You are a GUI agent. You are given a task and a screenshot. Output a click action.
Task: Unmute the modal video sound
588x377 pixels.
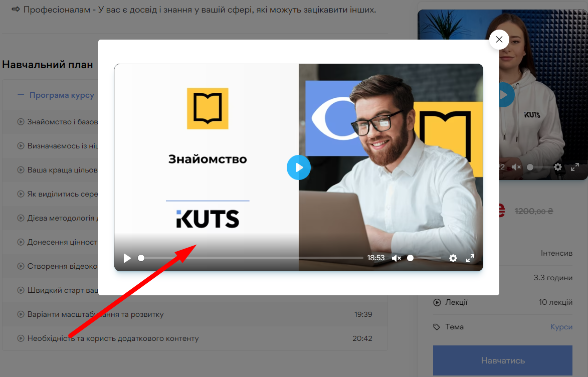tap(396, 258)
